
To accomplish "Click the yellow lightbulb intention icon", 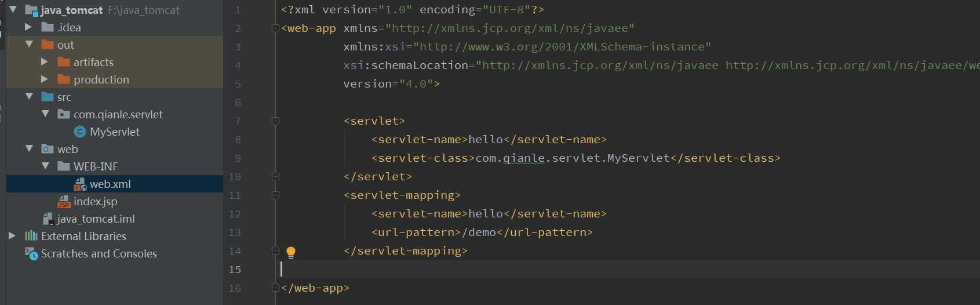I will (291, 252).
